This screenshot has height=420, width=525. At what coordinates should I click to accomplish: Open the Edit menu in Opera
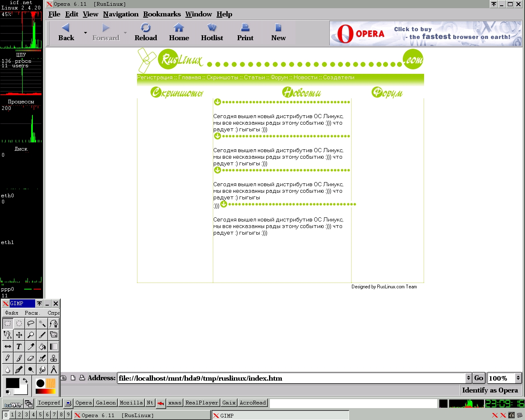point(71,14)
